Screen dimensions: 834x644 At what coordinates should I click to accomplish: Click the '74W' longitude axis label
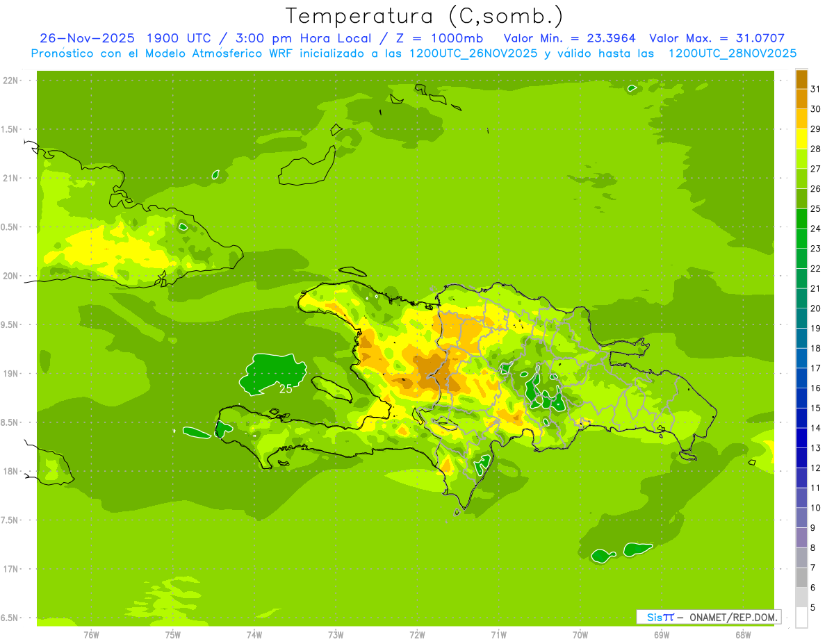pos(254,634)
